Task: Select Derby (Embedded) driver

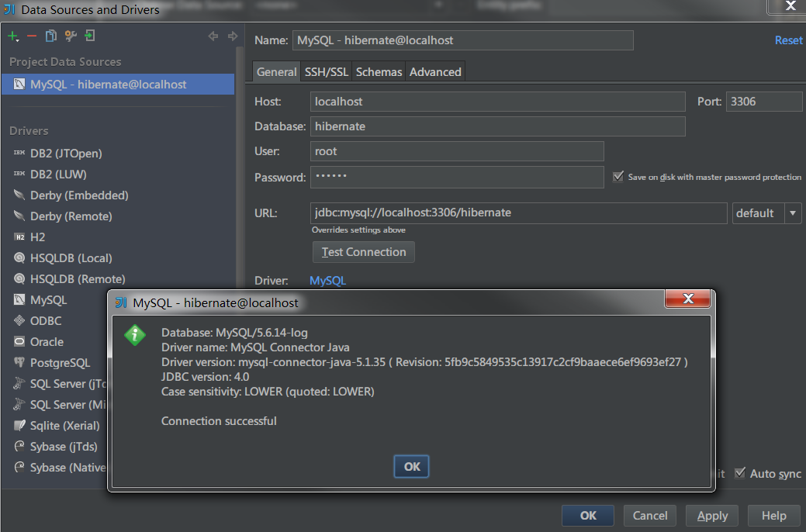Action: pyautogui.click(x=79, y=195)
